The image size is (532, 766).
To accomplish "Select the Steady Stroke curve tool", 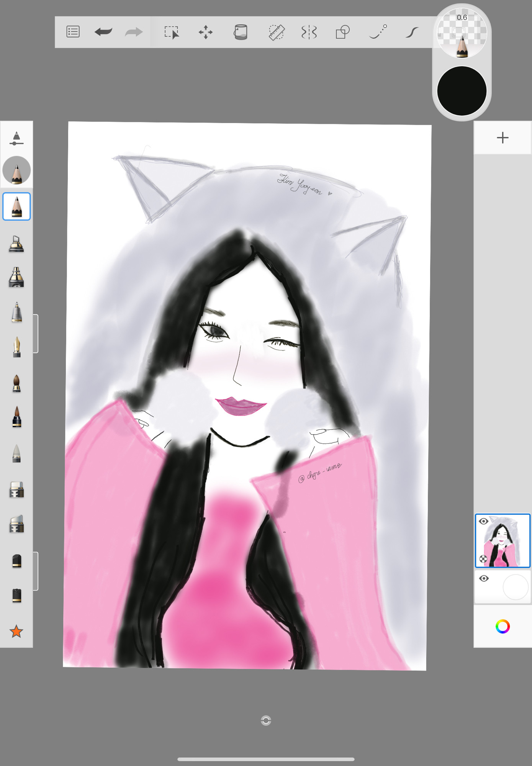I will [412, 32].
